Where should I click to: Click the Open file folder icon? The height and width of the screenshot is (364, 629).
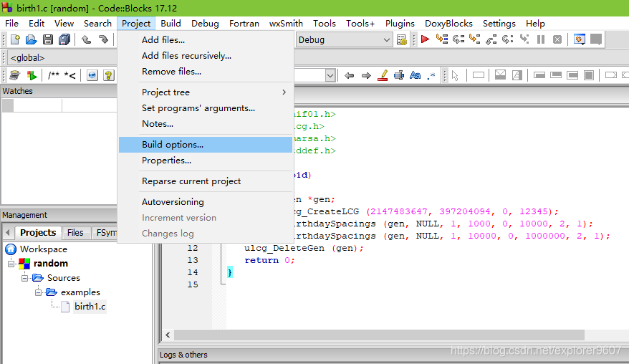pos(32,39)
